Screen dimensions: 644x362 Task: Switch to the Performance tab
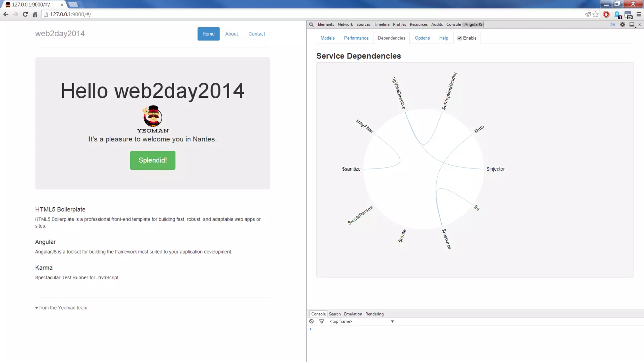click(x=356, y=38)
